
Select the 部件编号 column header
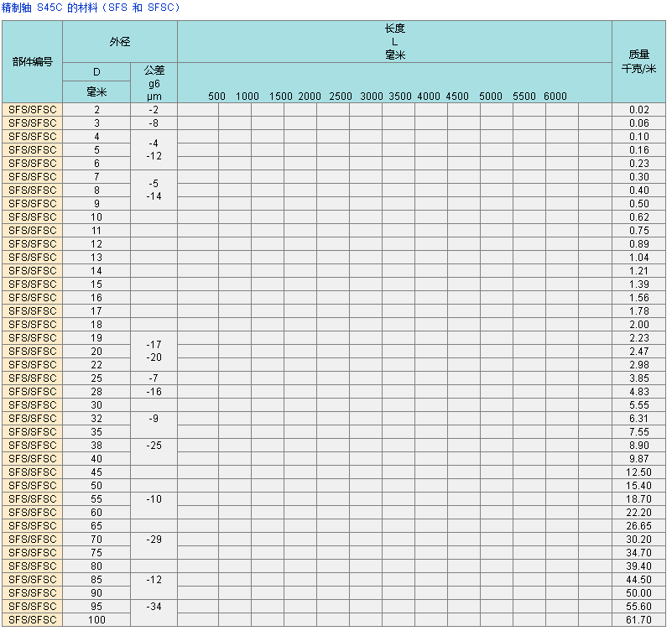pyautogui.click(x=32, y=62)
